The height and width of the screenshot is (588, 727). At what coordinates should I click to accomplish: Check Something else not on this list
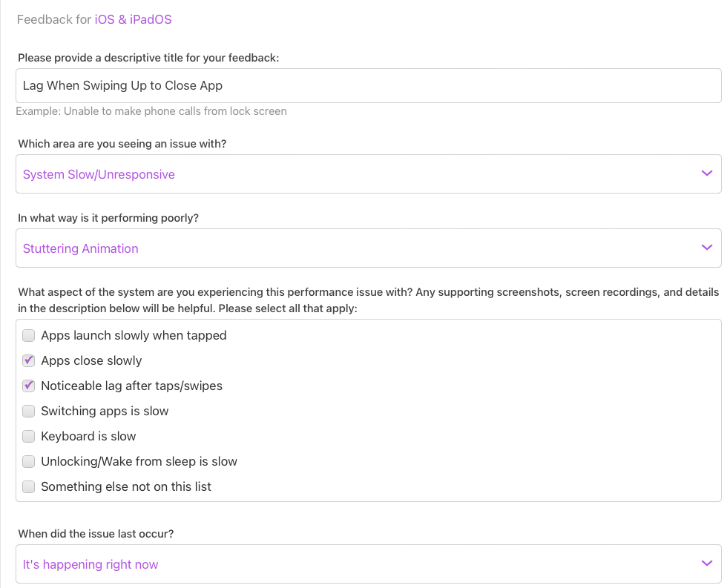pos(29,487)
